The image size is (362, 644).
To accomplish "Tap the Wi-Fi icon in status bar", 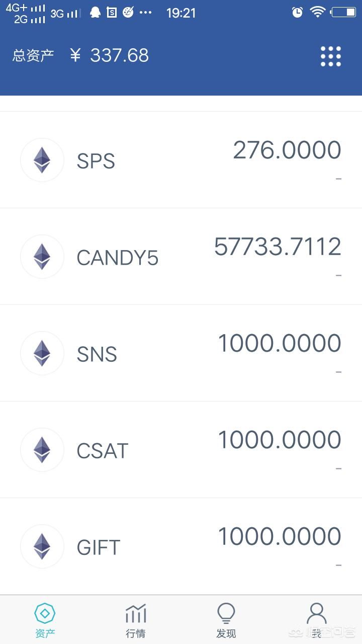I will tap(318, 13).
